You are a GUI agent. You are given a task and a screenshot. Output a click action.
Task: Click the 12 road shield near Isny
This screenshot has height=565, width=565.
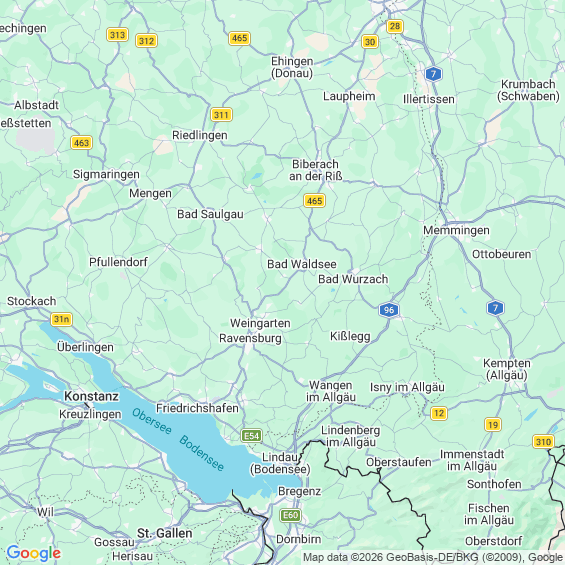point(439,413)
